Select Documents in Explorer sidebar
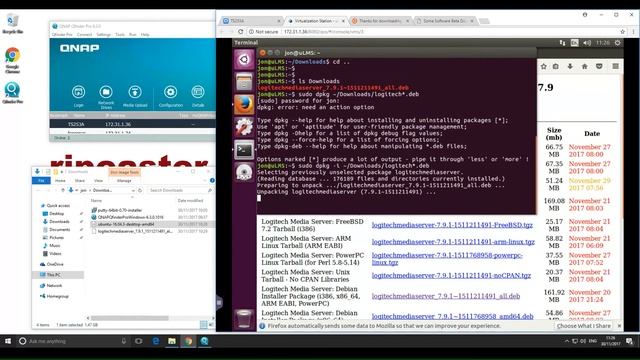640x360 pixels. click(60, 230)
